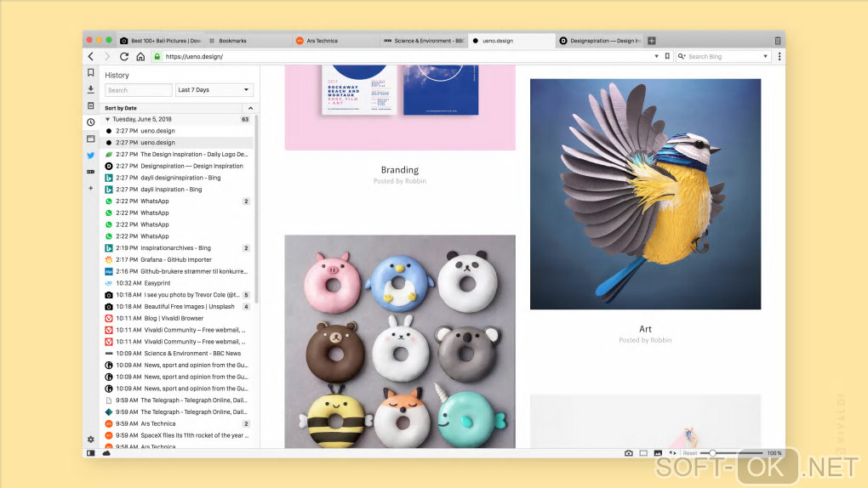This screenshot has width=868, height=488.
Task: Go back one page
Action: coord(91,56)
